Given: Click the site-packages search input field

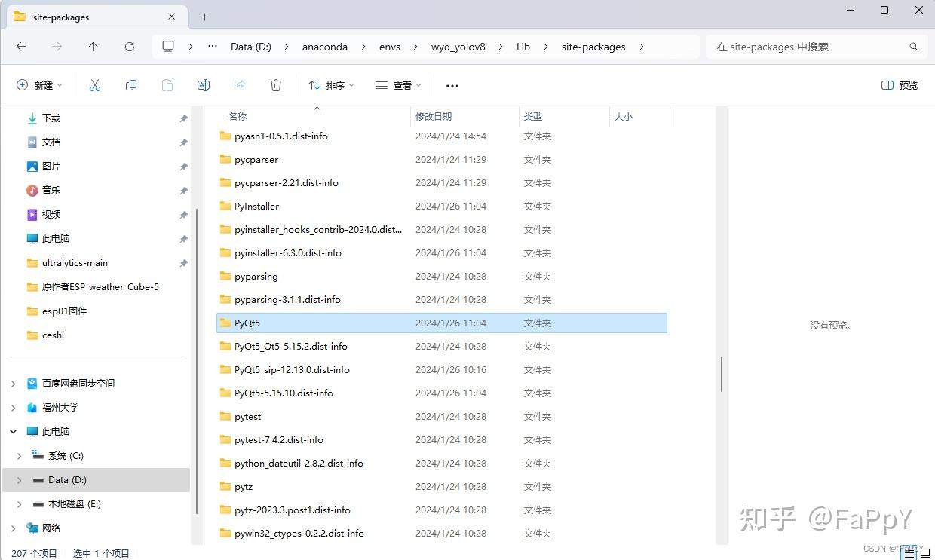Looking at the screenshot, I should click(814, 47).
